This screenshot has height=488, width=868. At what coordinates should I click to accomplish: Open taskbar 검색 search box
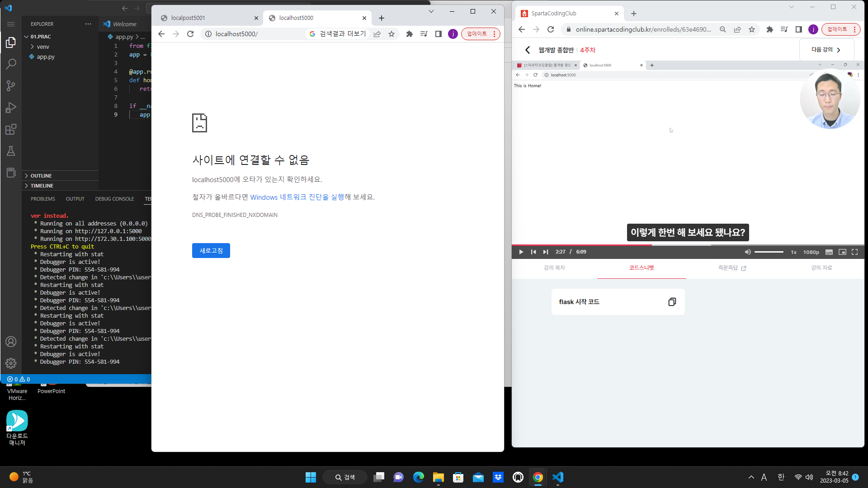[345, 477]
